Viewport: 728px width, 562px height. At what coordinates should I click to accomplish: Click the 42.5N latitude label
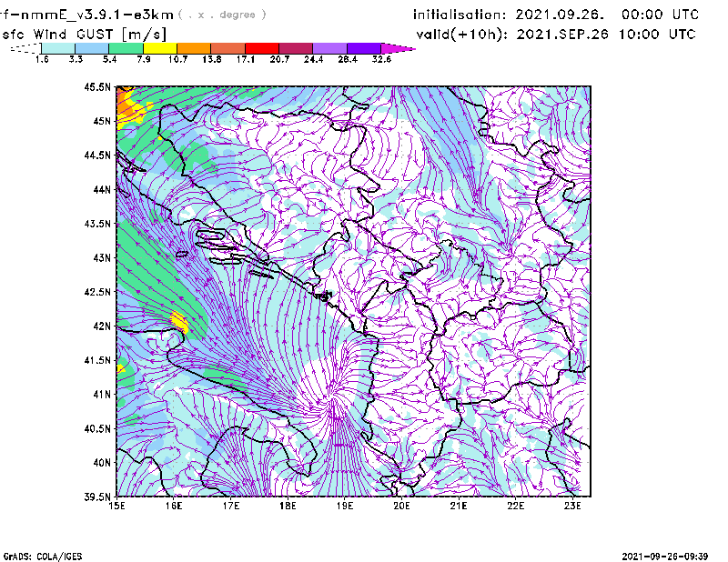coord(97,292)
